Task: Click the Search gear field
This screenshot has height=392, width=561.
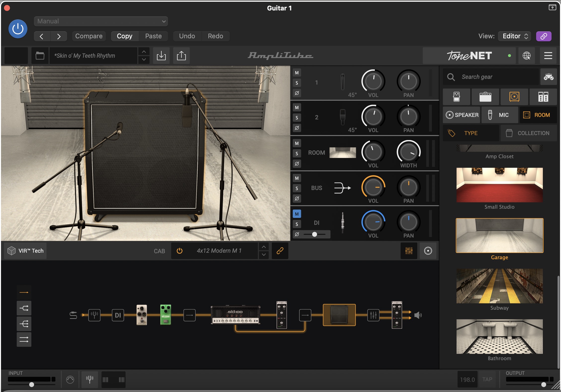Action: (x=491, y=77)
